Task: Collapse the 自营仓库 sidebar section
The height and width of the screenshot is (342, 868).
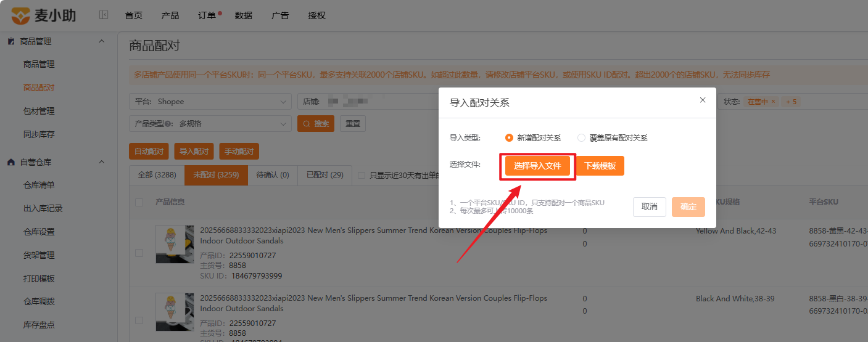Action: pos(102,162)
